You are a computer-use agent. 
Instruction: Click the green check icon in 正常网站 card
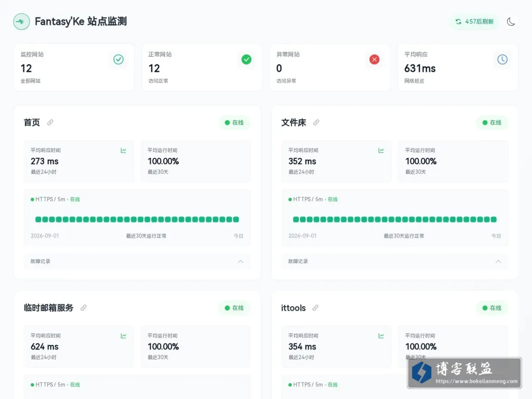[x=246, y=59]
